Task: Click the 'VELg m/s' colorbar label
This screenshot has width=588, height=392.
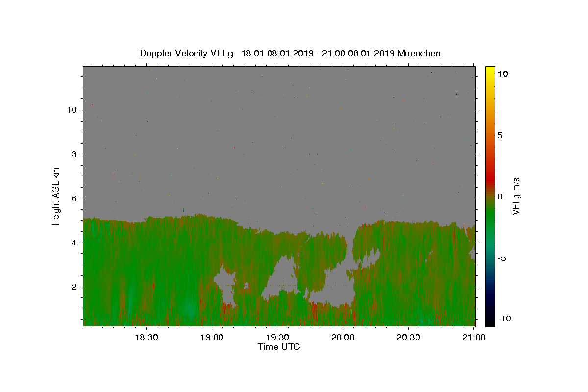Action: [516, 196]
